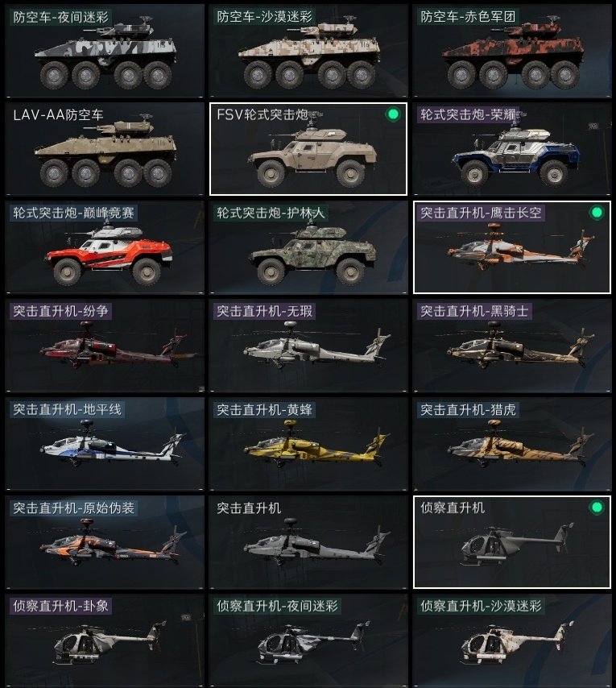Pick the 突击直升机-黑骑士 skin card

pyautogui.click(x=512, y=346)
